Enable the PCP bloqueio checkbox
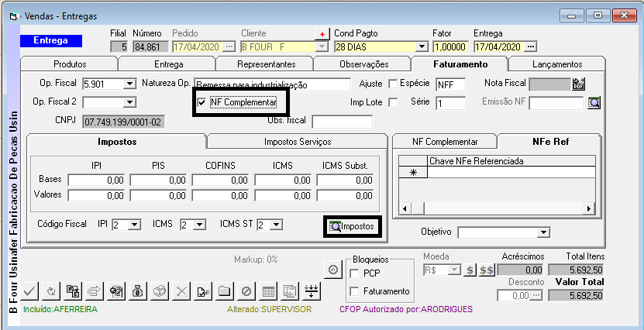644x330 pixels. pos(355,273)
